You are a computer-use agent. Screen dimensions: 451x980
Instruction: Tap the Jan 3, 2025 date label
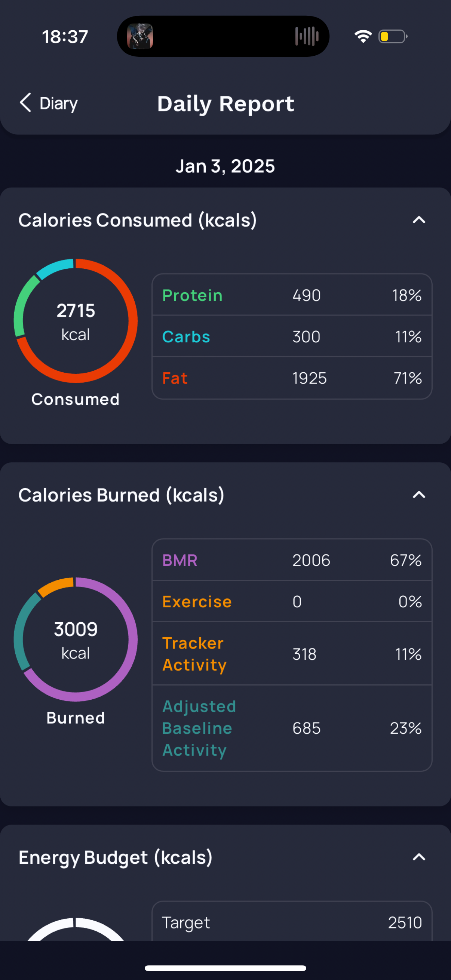(x=225, y=166)
